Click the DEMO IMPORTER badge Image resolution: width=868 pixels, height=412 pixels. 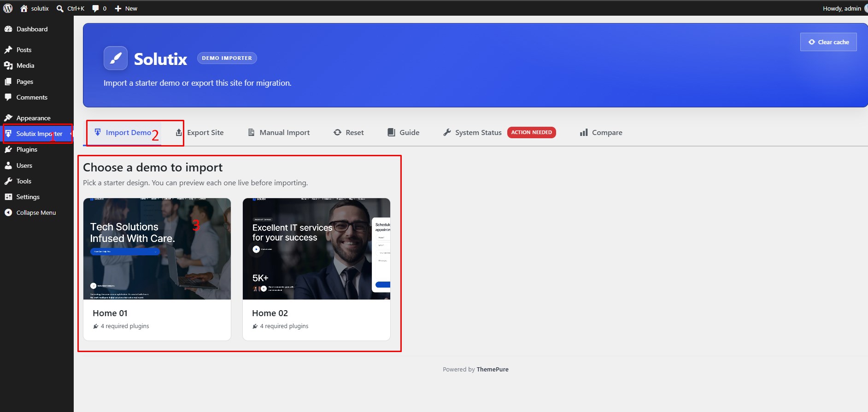tap(227, 58)
